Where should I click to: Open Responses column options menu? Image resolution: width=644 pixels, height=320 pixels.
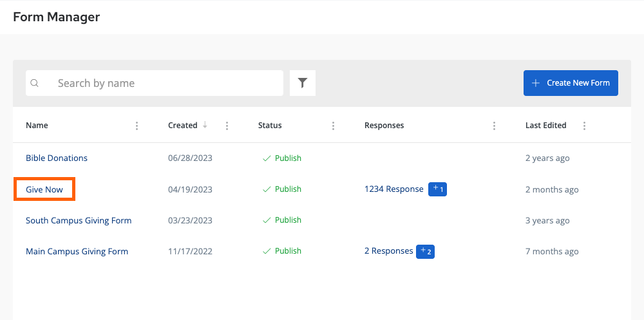pyautogui.click(x=494, y=126)
